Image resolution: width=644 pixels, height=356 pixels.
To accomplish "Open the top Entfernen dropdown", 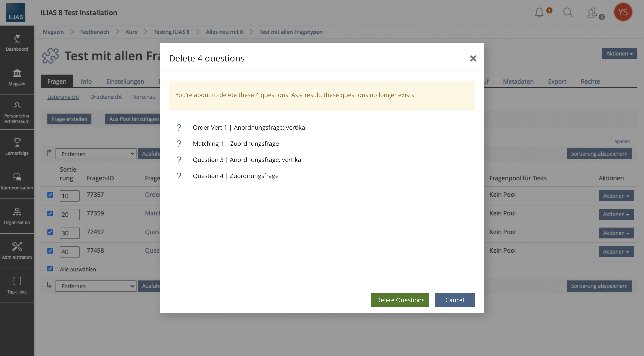I will pyautogui.click(x=96, y=154).
